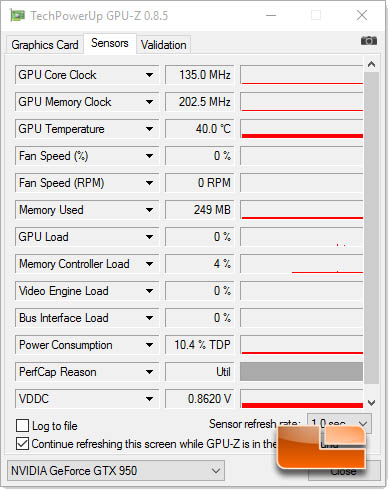389x490 pixels.
Task: Expand the Power Consumption dropdown
Action: 149,345
